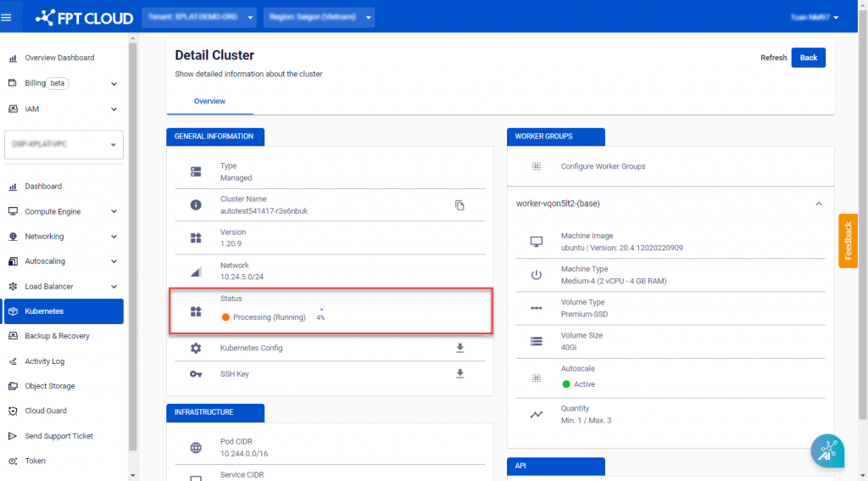The image size is (868, 481).
Task: Expand the Compute Engine submenu
Action: 114,211
